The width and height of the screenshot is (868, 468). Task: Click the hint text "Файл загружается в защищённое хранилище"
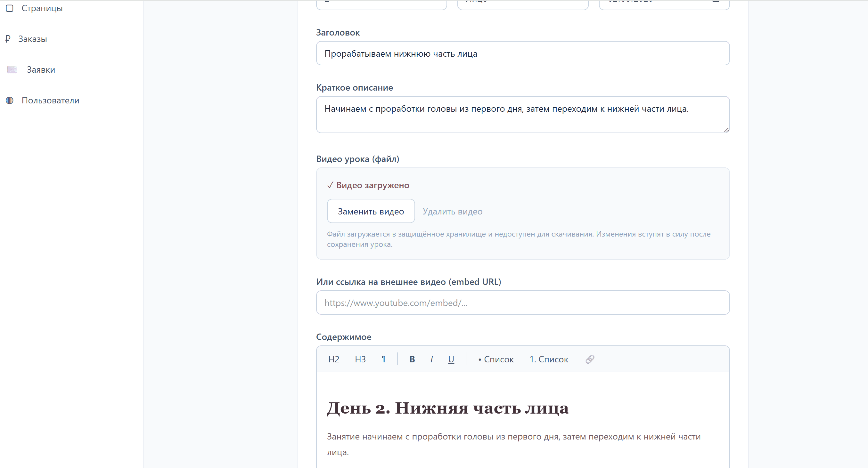519,239
